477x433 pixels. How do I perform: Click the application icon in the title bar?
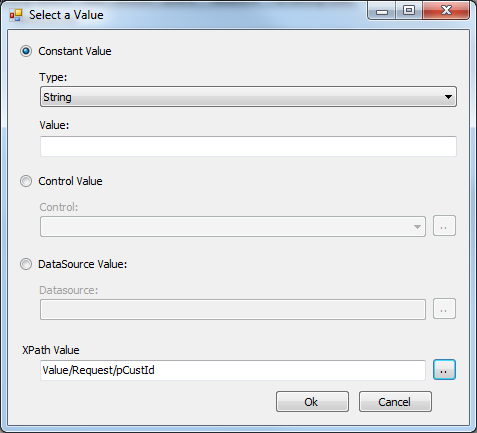tap(15, 15)
